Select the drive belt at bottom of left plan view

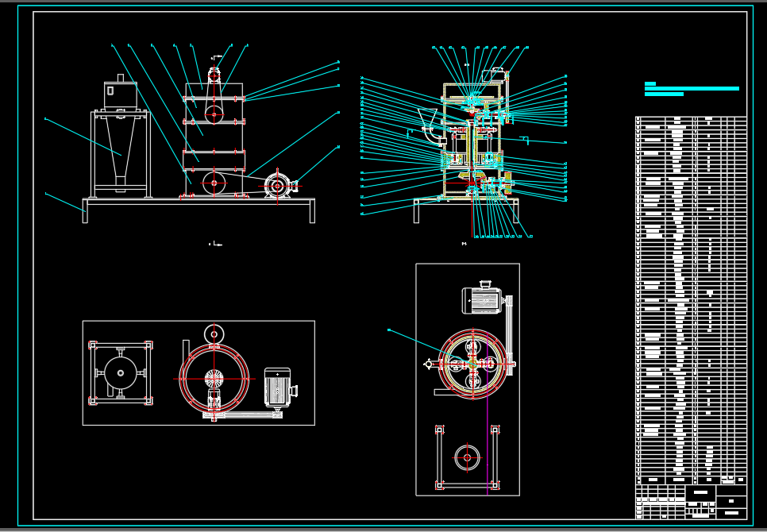click(243, 415)
